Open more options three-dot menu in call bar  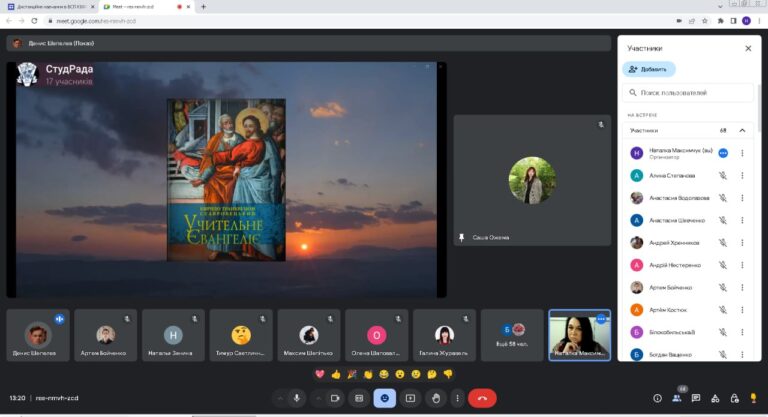tap(457, 398)
